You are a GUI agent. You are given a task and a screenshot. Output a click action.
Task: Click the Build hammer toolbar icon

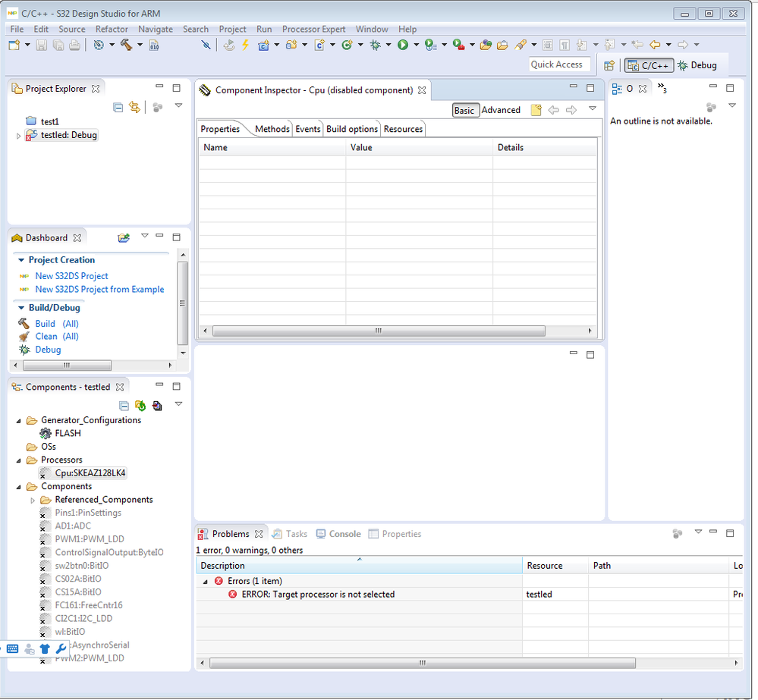[127, 45]
